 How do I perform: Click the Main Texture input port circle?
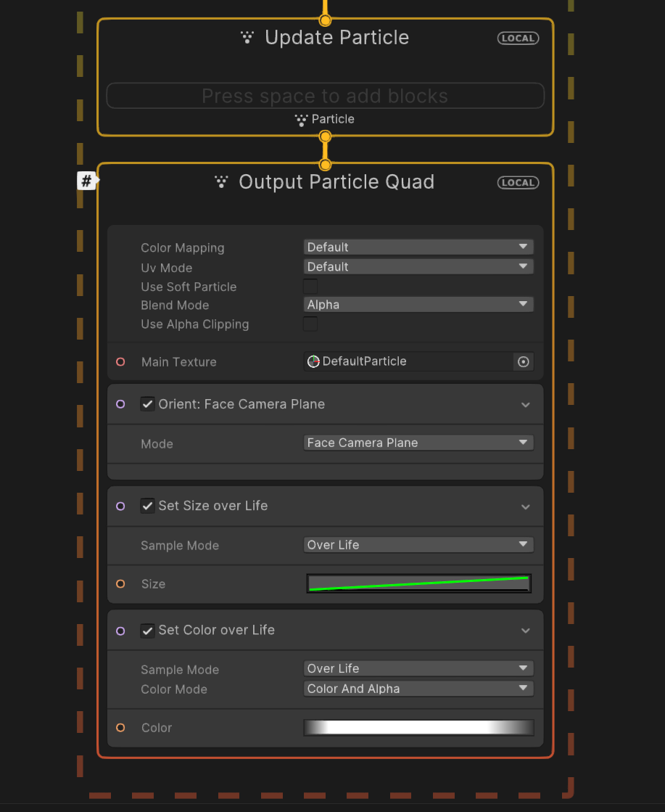[x=120, y=361]
